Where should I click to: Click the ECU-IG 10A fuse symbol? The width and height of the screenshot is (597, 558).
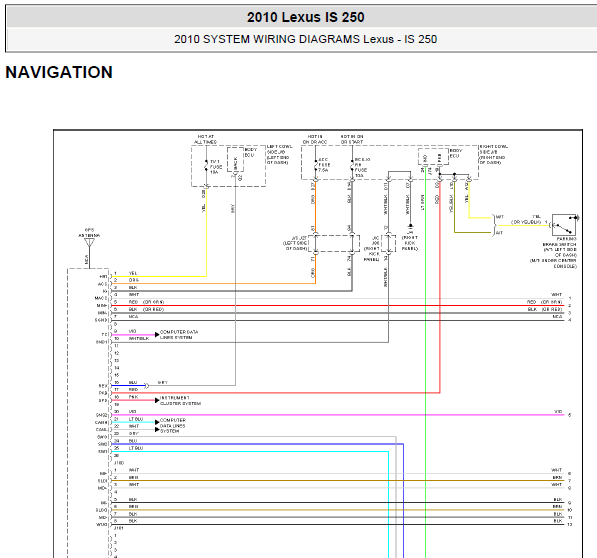point(352,165)
